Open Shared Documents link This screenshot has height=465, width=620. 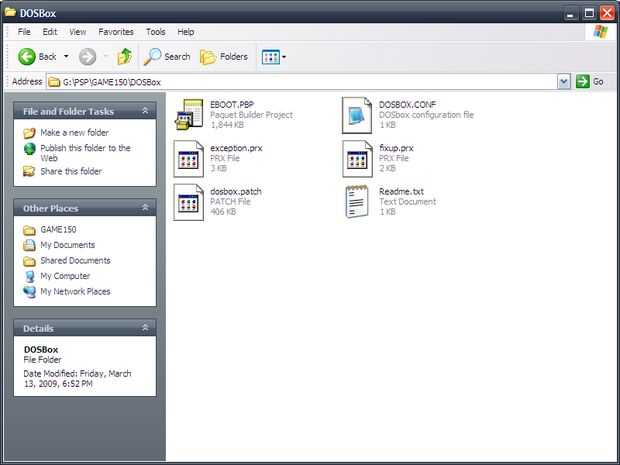[x=76, y=261]
